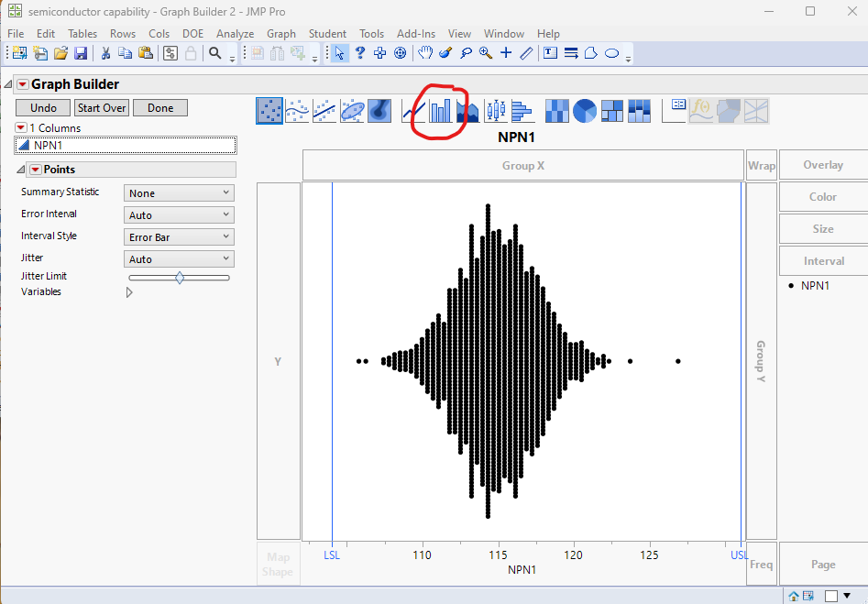Activate the Help question mark tool
This screenshot has width=868, height=604.
click(x=360, y=53)
